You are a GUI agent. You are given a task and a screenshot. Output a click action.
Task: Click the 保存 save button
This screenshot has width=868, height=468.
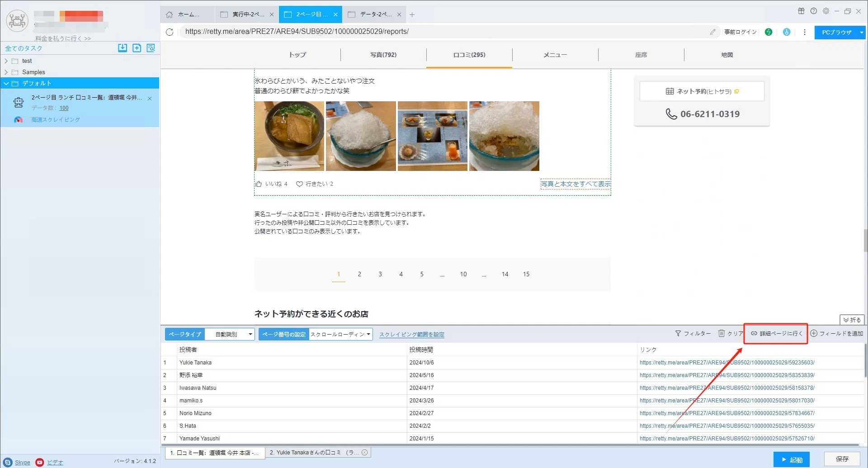(842, 459)
